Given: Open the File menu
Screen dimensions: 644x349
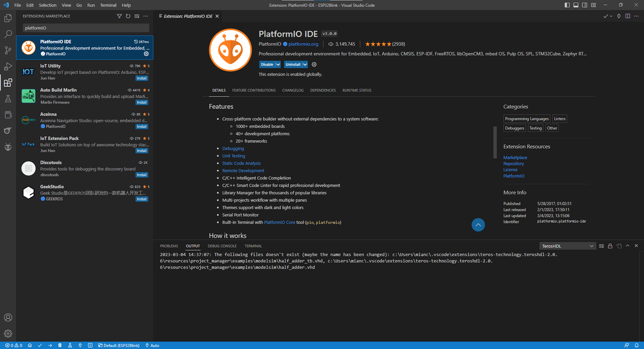Looking at the screenshot, I should (18, 5).
